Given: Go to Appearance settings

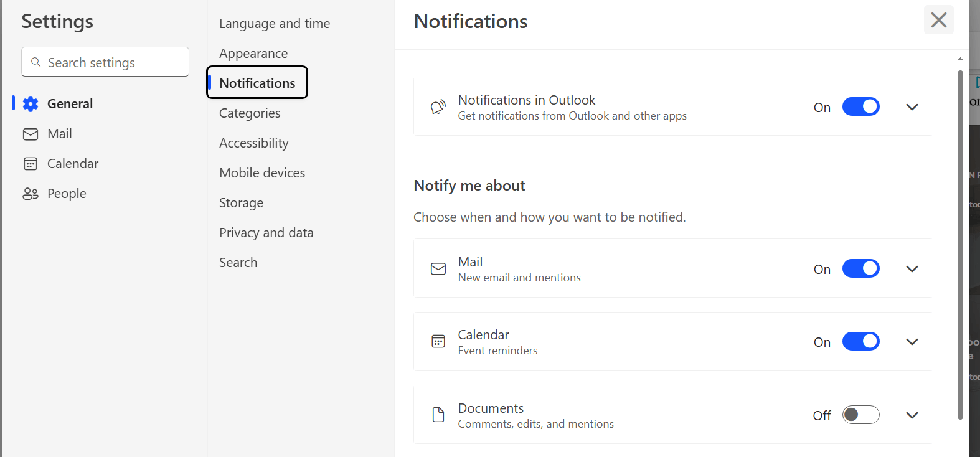Looking at the screenshot, I should click(253, 54).
